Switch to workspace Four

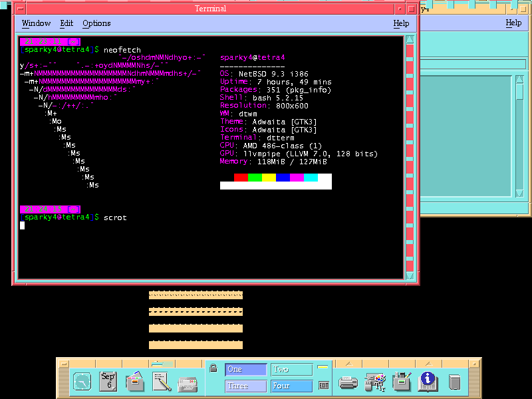point(291,386)
